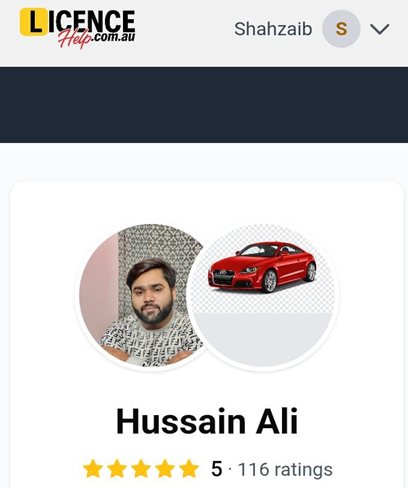
Task: Select the third rating star
Action: tap(141, 469)
